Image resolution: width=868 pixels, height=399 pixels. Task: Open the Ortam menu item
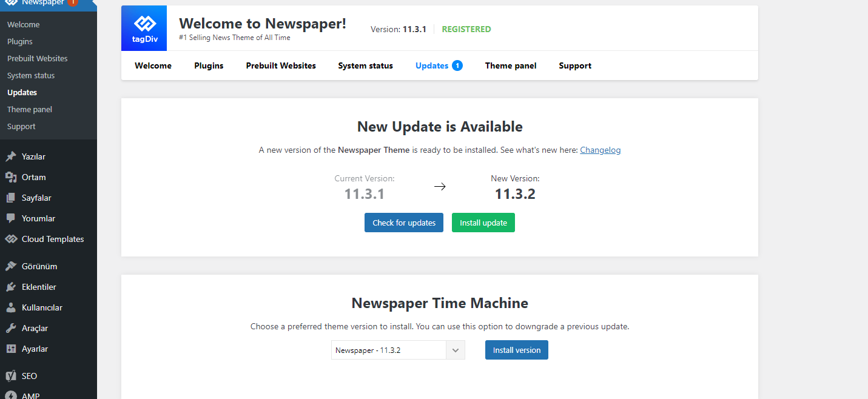point(49,177)
